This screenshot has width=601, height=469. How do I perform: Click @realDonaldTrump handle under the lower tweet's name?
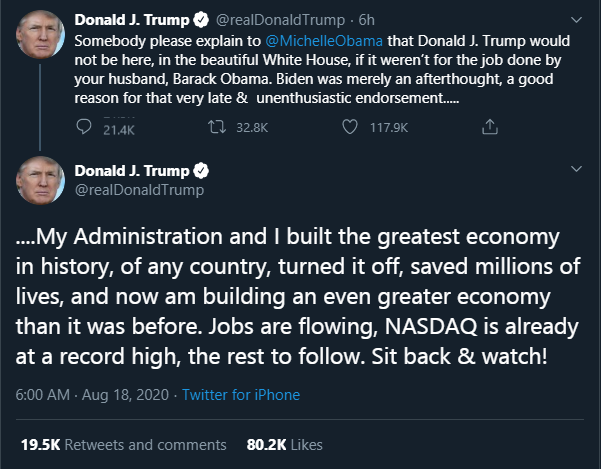(x=139, y=190)
